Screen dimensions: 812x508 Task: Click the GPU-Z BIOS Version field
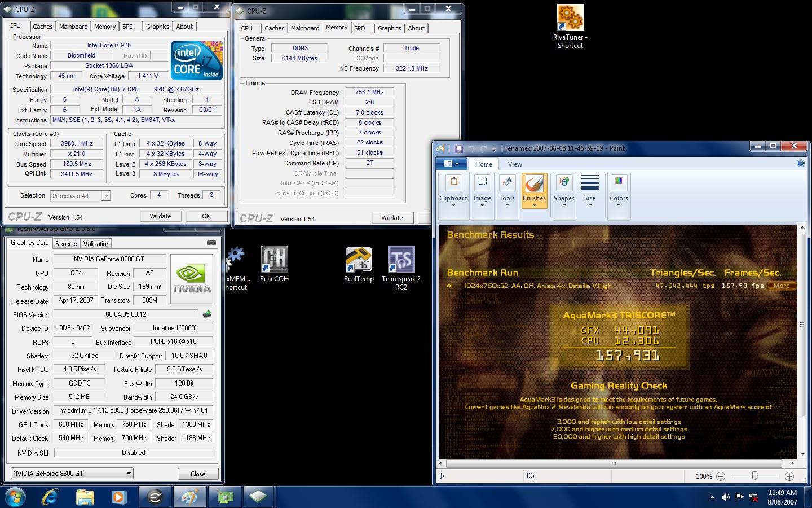coord(126,314)
